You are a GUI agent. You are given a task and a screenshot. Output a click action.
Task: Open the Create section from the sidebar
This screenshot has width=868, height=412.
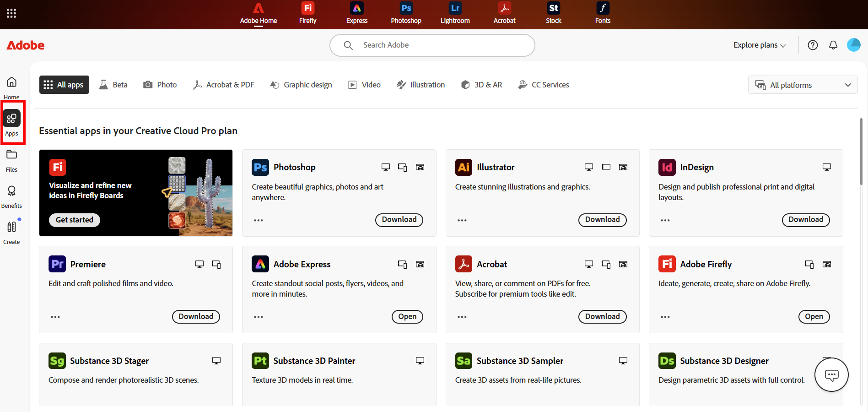[11, 230]
